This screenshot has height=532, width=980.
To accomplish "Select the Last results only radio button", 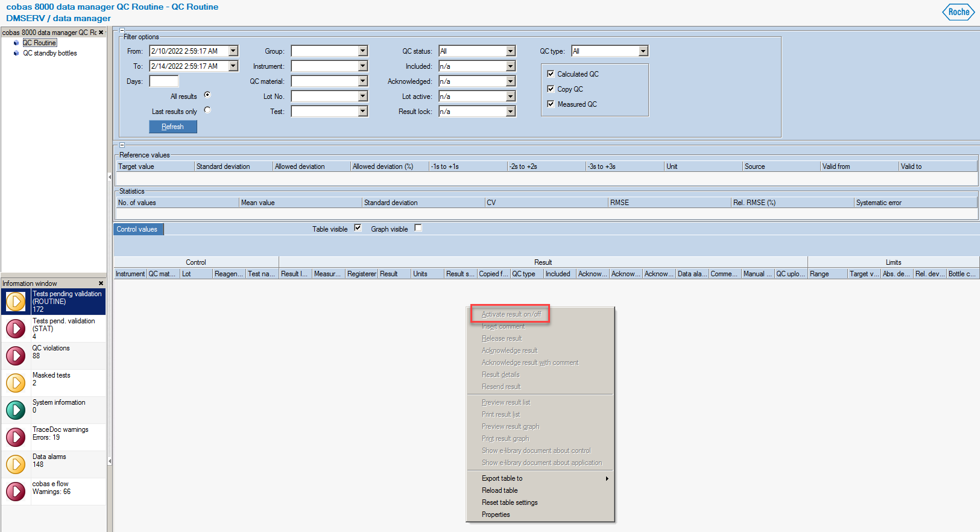I will 207,110.
